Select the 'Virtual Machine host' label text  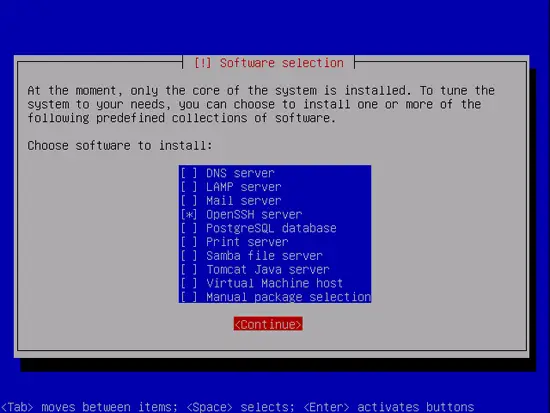coord(275,283)
